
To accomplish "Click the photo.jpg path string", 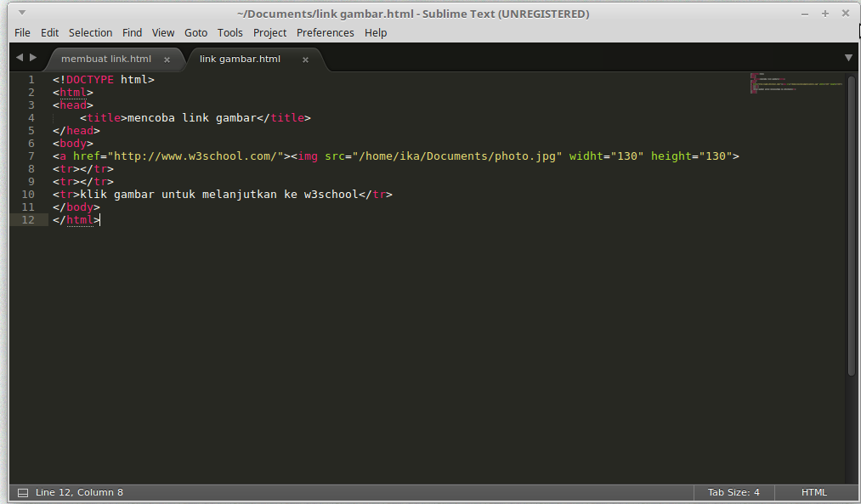I will [x=457, y=156].
